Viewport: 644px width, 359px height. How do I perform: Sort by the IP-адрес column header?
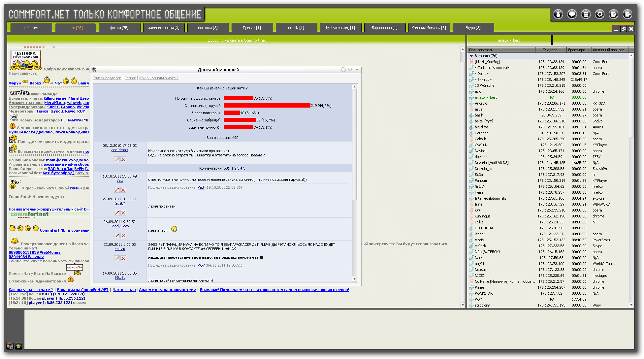(551, 50)
